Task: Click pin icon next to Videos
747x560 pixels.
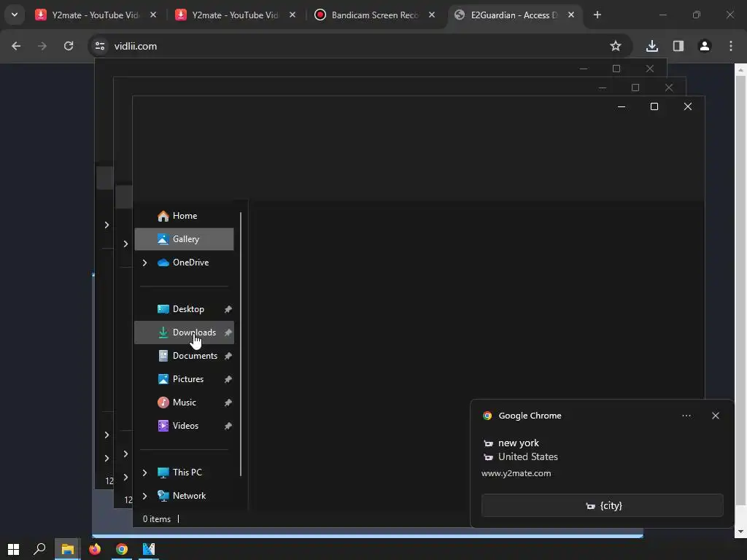Action: click(x=228, y=426)
